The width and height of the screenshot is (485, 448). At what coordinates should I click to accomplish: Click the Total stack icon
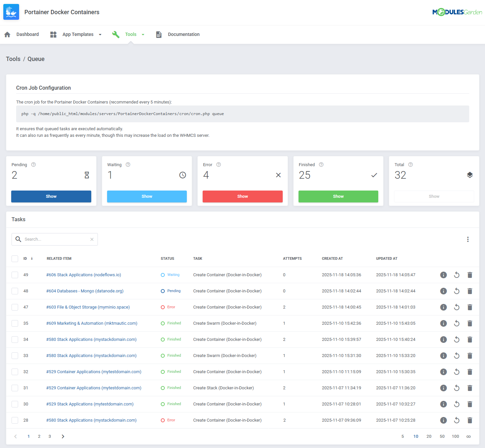pyautogui.click(x=470, y=175)
